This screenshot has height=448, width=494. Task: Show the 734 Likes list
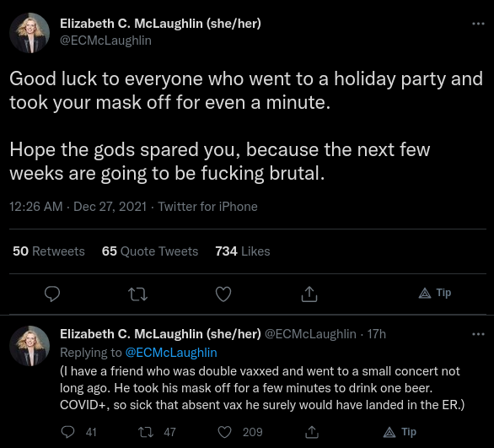(243, 251)
